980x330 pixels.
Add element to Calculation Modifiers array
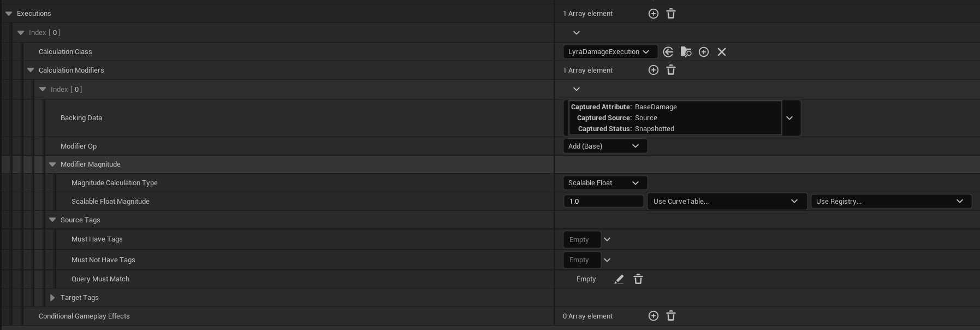(653, 70)
